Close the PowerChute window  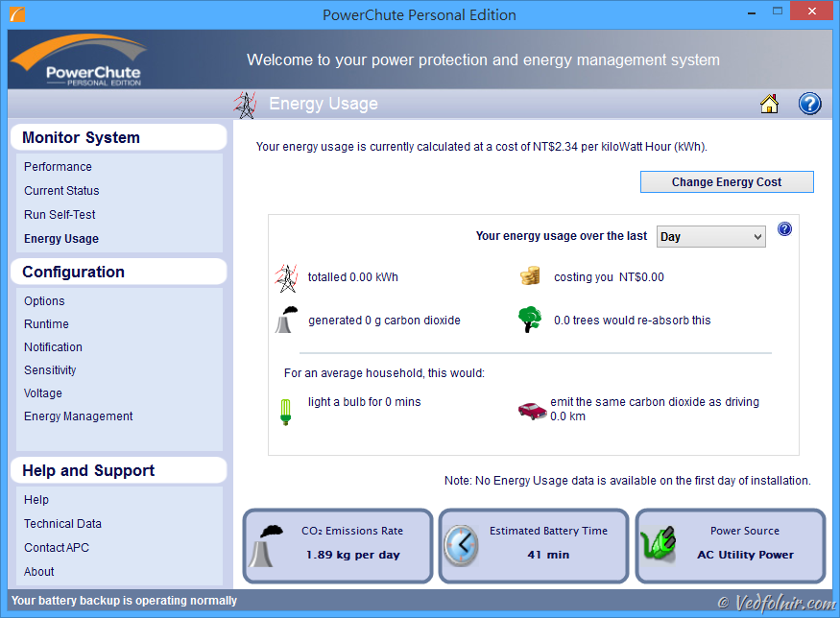[812, 12]
